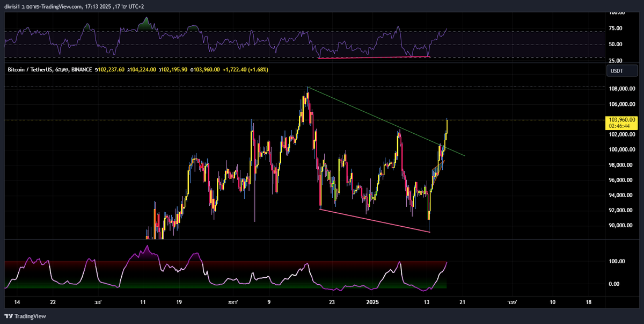This screenshot has width=644, height=324.
Task: Click the change value +1,722.40 (+1.68%)
Action: (x=245, y=70)
